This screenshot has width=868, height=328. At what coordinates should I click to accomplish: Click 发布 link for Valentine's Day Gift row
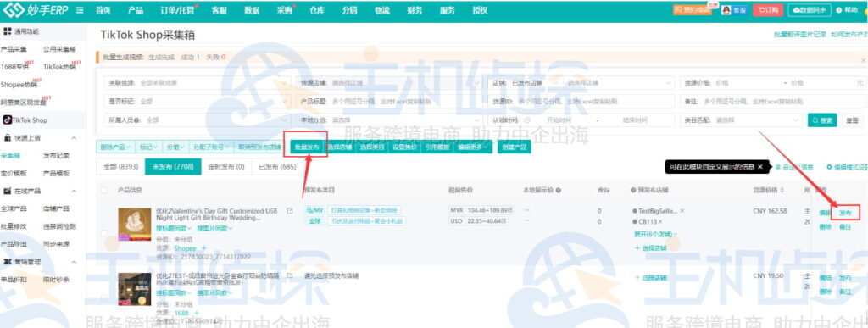click(845, 213)
